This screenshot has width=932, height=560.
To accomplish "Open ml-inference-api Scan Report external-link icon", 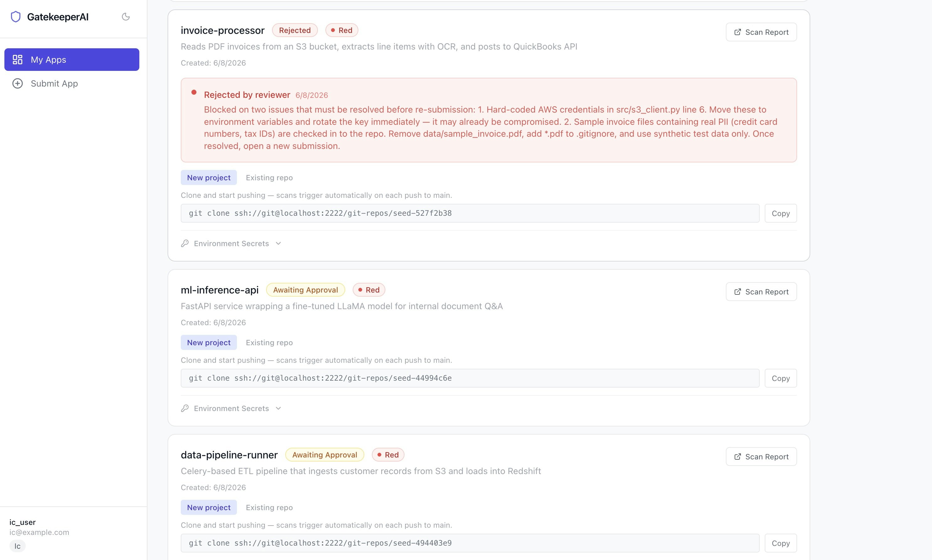I will tap(737, 292).
